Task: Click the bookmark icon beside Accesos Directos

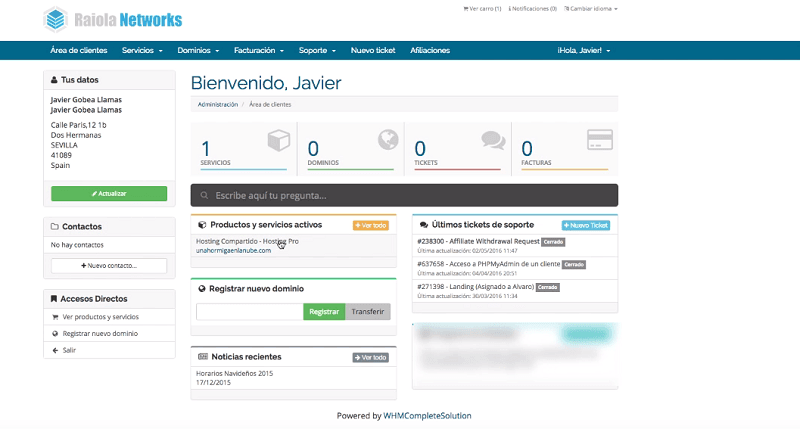Action: (x=54, y=299)
